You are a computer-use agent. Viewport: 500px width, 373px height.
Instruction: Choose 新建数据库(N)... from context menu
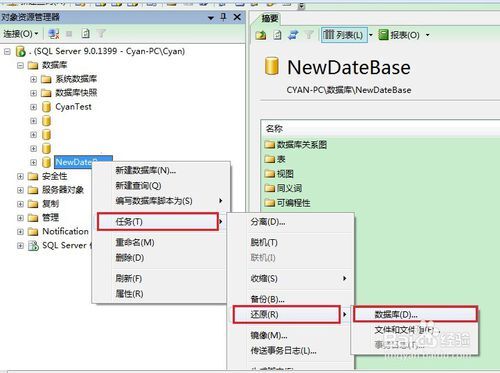pos(146,170)
